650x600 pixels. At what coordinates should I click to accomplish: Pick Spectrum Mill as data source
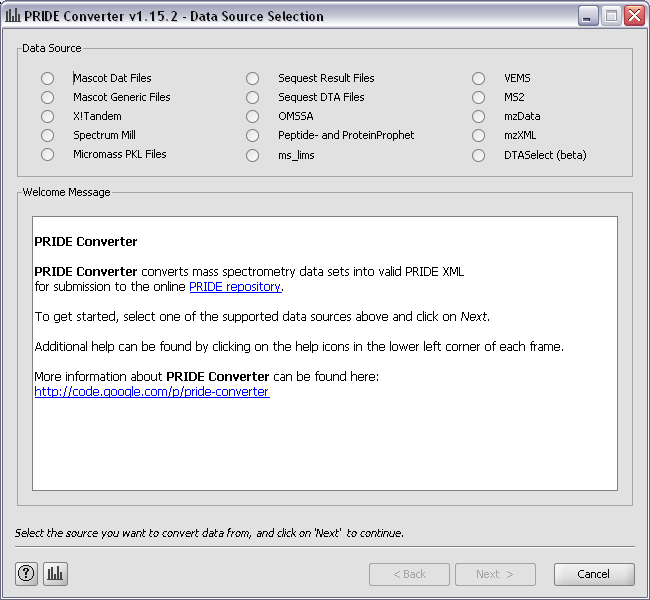coord(48,135)
